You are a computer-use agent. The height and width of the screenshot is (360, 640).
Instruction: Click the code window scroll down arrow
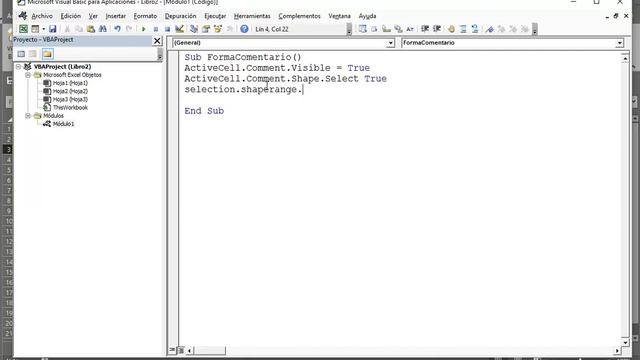(625, 342)
